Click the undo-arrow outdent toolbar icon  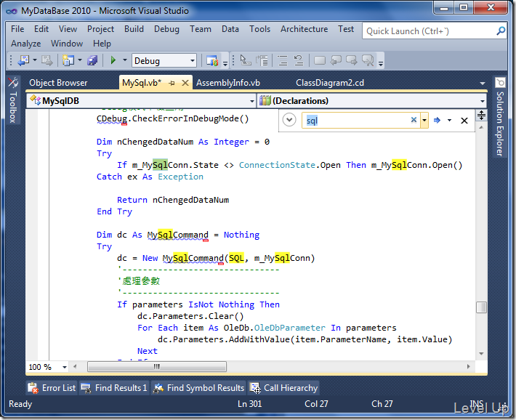(299, 60)
